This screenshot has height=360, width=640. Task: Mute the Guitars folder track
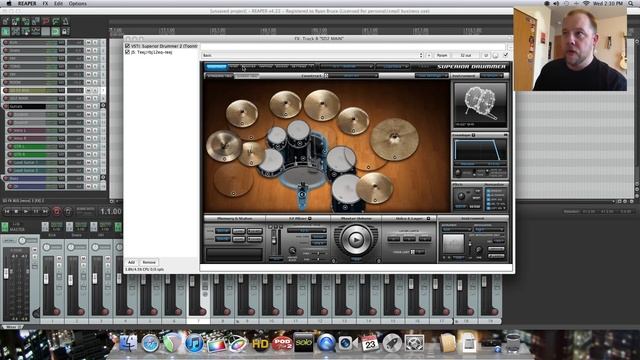click(88, 106)
